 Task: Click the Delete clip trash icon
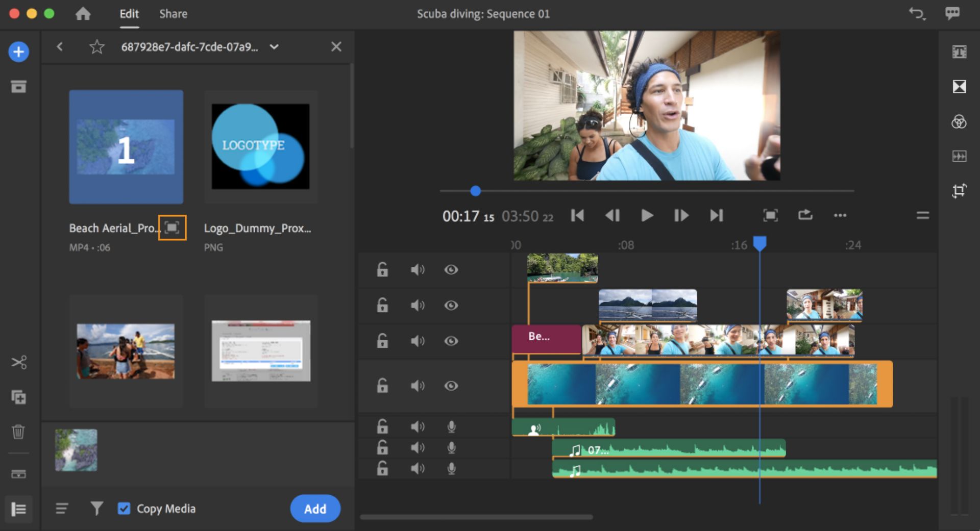pyautogui.click(x=19, y=432)
